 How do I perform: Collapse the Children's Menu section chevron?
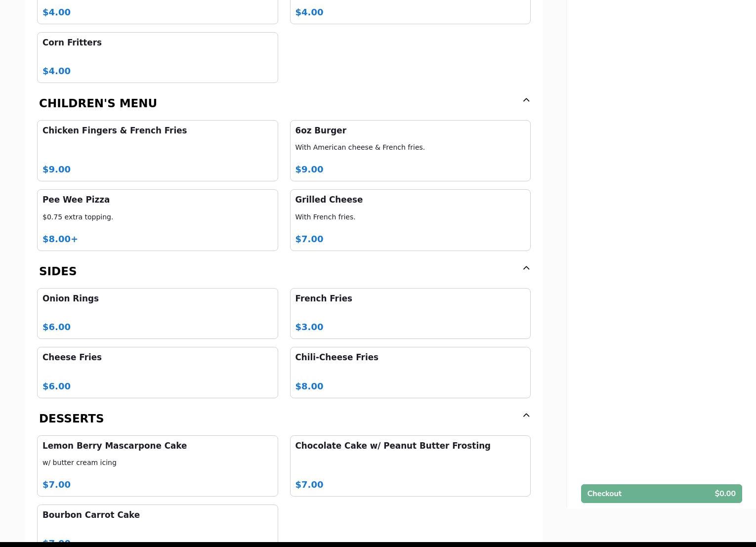(526, 100)
